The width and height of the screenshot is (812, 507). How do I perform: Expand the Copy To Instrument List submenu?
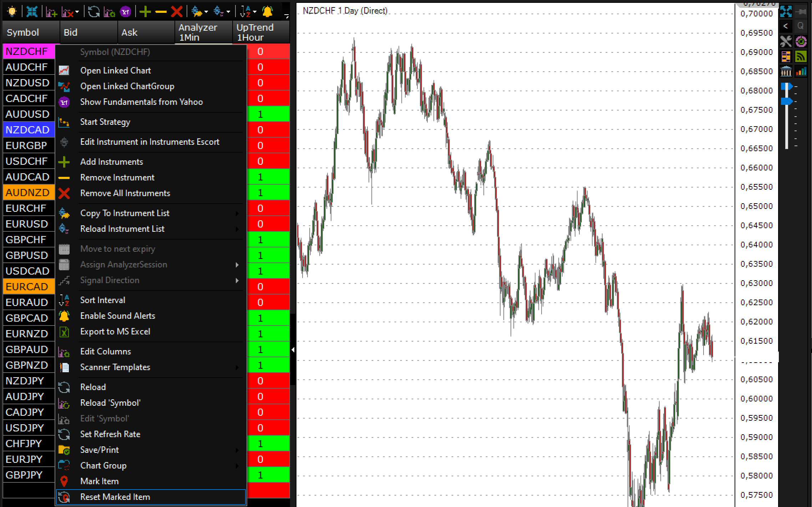click(125, 213)
